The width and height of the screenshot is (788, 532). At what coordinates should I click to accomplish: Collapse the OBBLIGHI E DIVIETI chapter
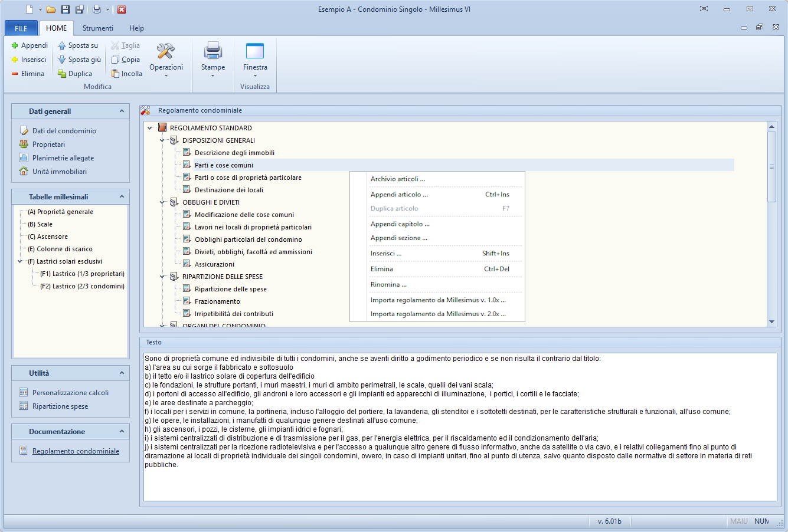point(162,202)
